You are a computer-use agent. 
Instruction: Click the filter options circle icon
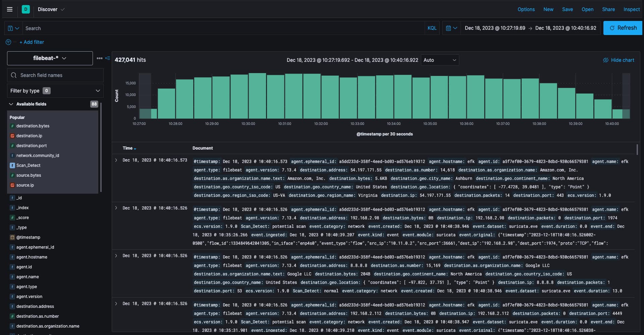pyautogui.click(x=8, y=42)
